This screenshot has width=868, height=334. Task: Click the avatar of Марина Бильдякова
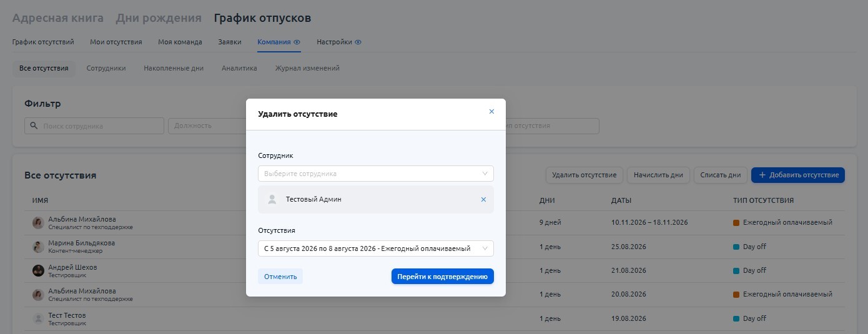pos(38,247)
